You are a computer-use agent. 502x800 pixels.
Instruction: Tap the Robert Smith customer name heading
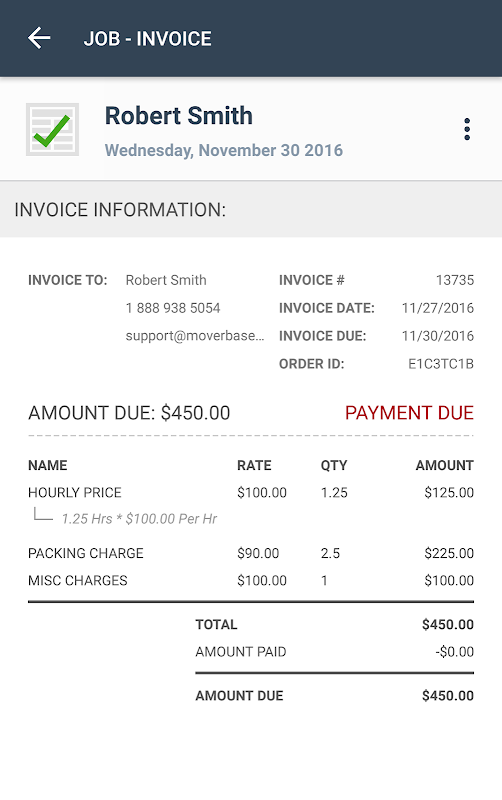coord(179,115)
